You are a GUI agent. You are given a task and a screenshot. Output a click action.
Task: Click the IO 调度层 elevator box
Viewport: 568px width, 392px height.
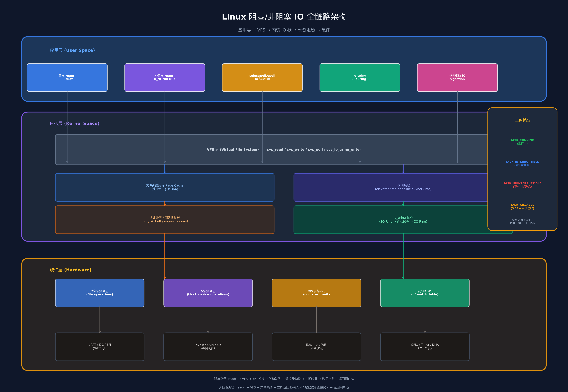click(x=391, y=187)
